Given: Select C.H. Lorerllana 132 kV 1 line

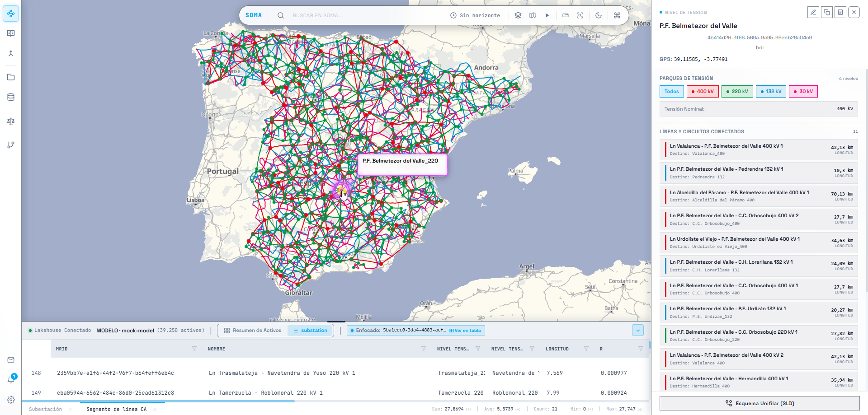Looking at the screenshot, I should (x=759, y=266).
